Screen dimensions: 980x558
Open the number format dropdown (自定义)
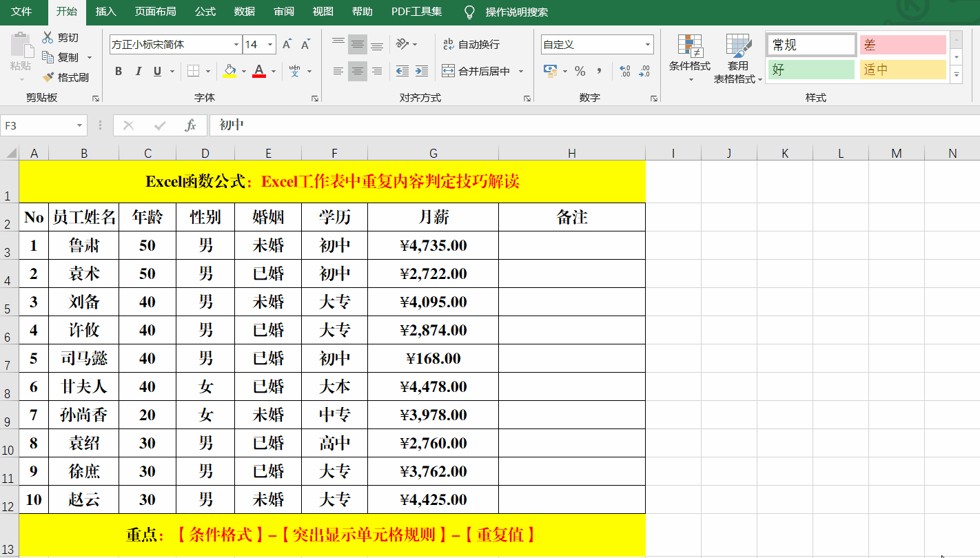coord(648,44)
